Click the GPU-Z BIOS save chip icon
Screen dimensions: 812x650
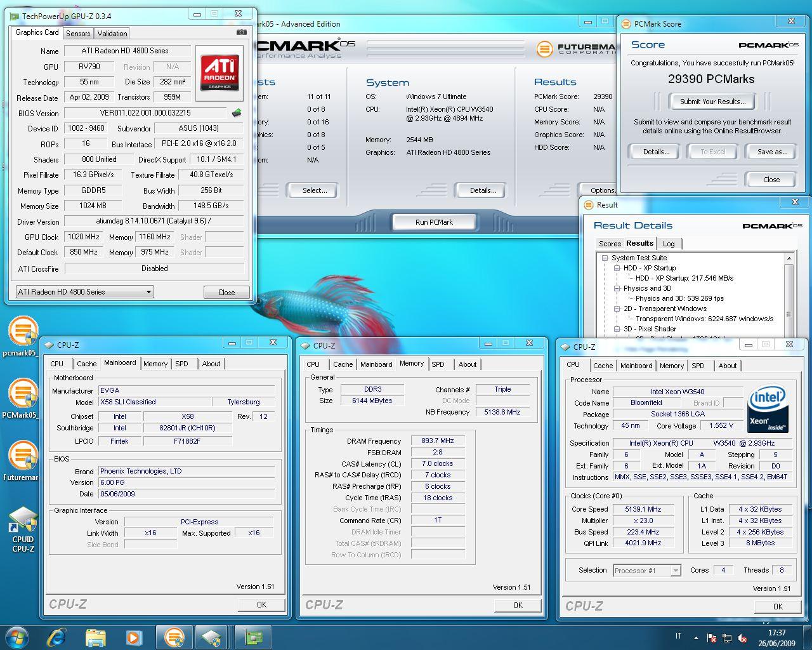[x=237, y=113]
